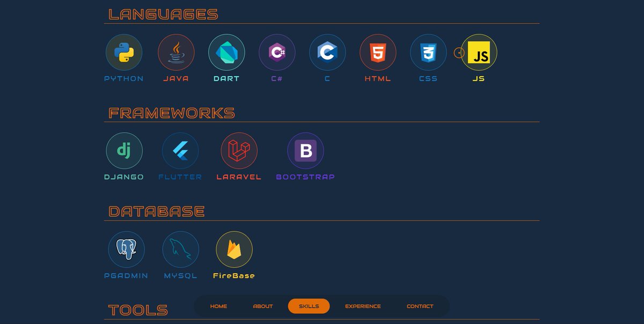
Task: Click the Java coffee cup icon
Action: coord(176,53)
